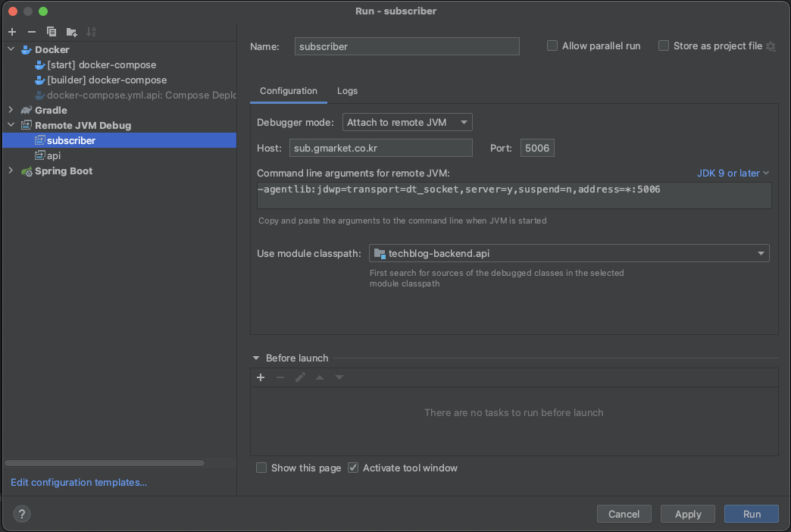This screenshot has width=791, height=532.
Task: Check the Store as project file box
Action: click(664, 46)
